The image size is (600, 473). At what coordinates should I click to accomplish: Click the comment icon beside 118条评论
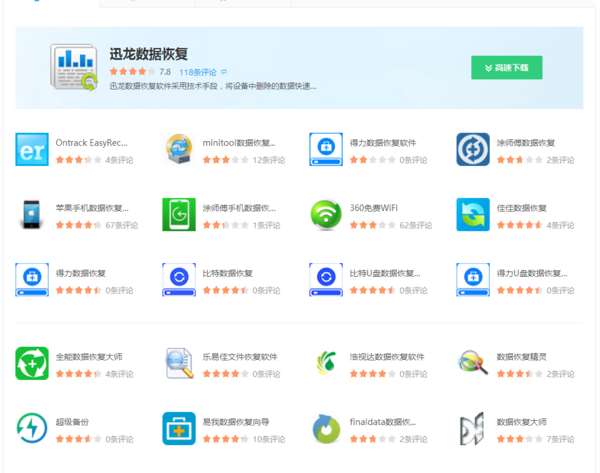coord(224,72)
